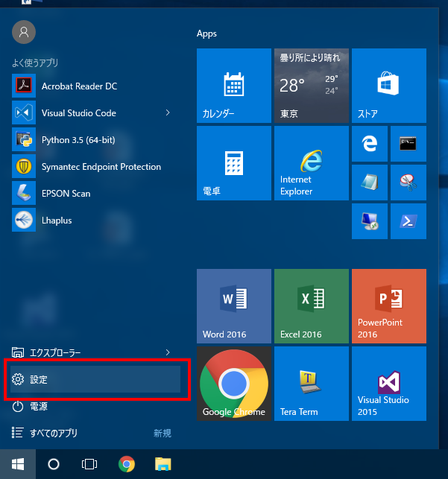The image size is (448, 479).
Task: Open Visual Studio Code from the list
Action: coord(92,113)
